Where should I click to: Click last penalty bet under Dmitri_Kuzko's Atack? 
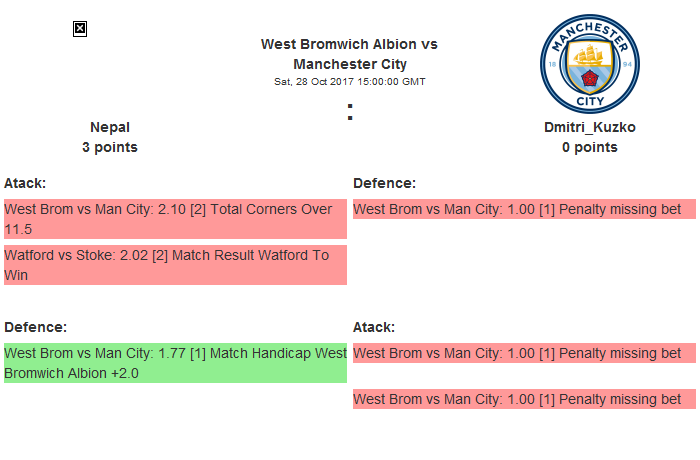[524, 399]
